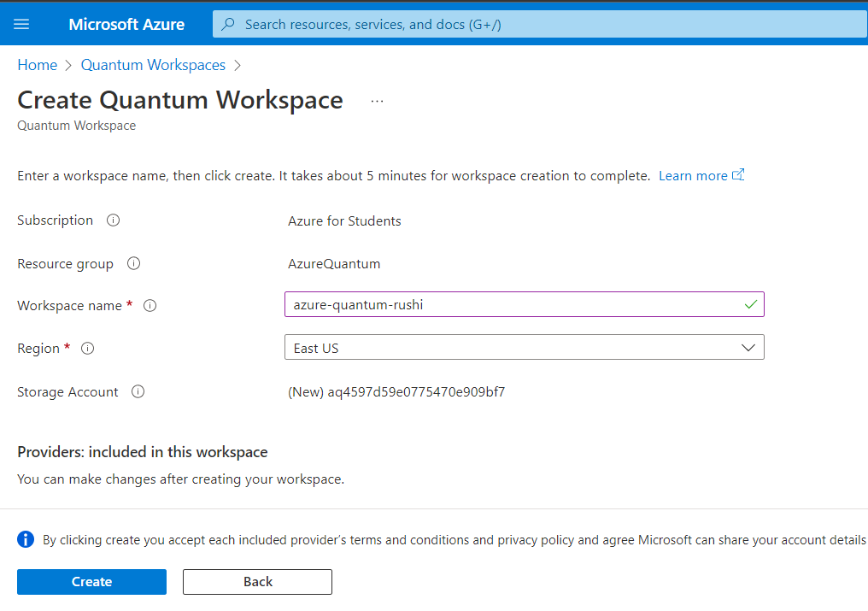This screenshot has height=611, width=868.
Task: Click the Region info icon
Action: [87, 349]
